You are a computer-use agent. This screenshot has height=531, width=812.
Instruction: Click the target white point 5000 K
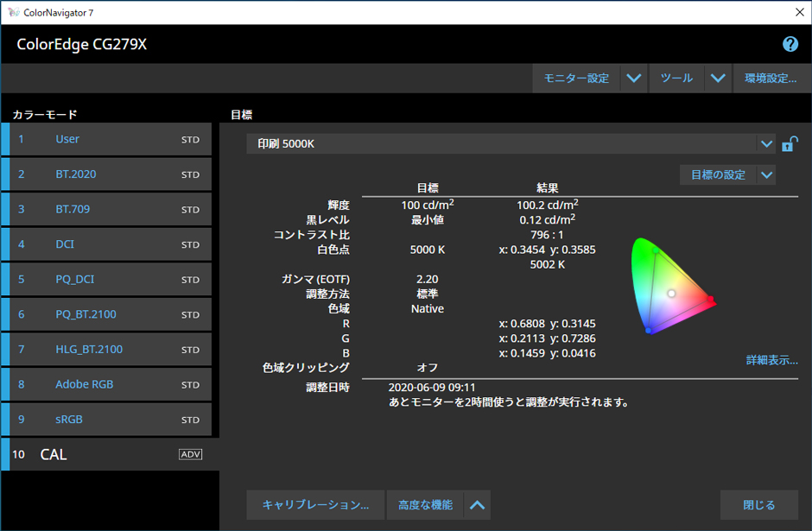[x=428, y=250]
